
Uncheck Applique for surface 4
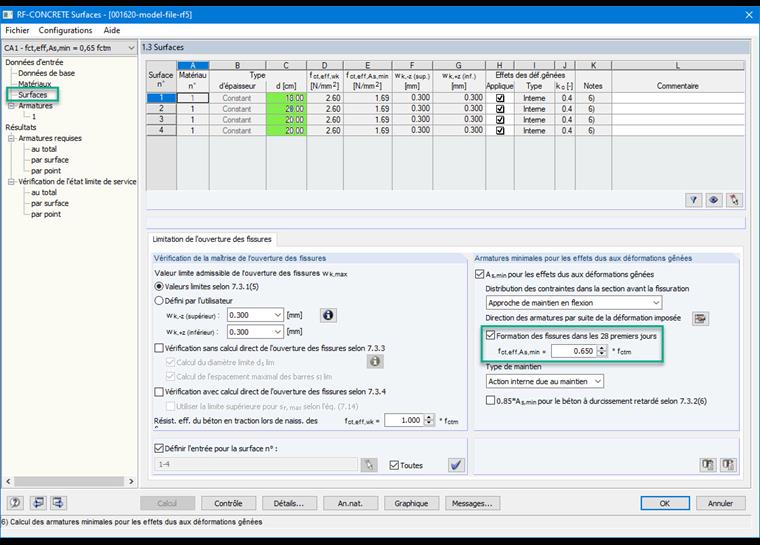[500, 130]
